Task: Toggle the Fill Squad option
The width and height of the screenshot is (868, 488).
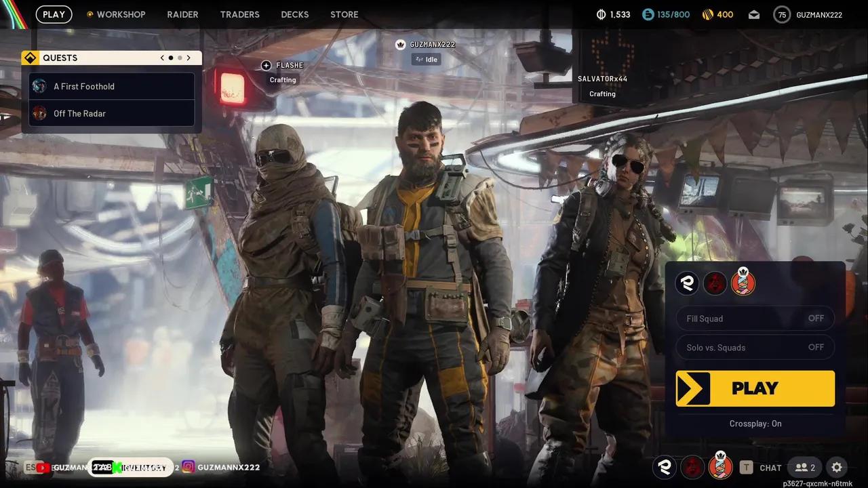Action: coord(755,319)
